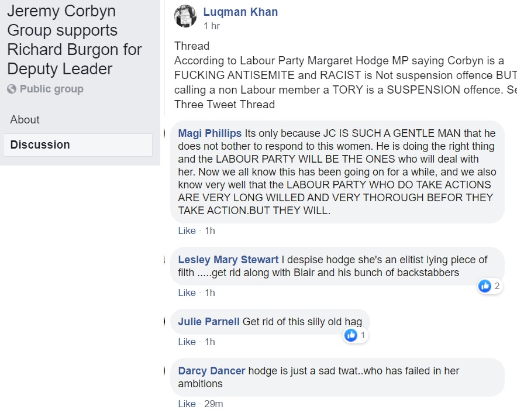
Task: Like Lesley Mary Stewart's comment
Action: [x=187, y=292]
